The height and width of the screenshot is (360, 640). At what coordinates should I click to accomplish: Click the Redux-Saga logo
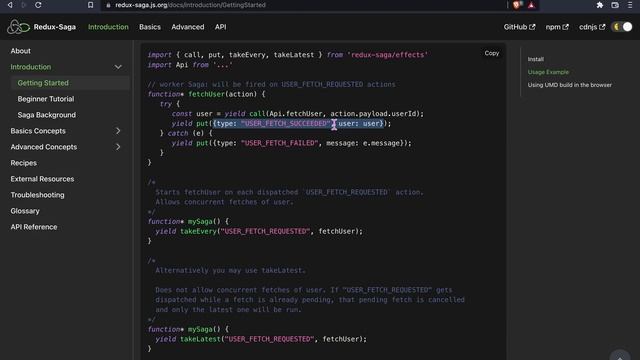click(18, 27)
